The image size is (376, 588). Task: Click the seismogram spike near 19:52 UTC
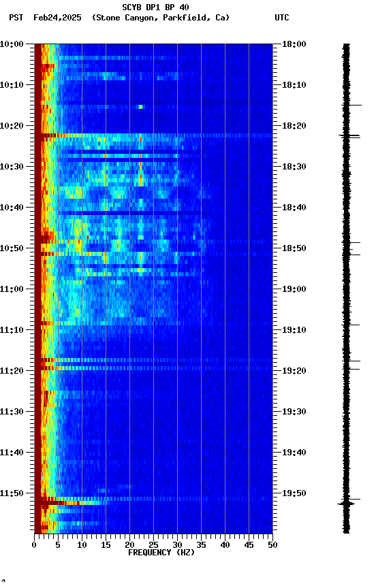(347, 503)
